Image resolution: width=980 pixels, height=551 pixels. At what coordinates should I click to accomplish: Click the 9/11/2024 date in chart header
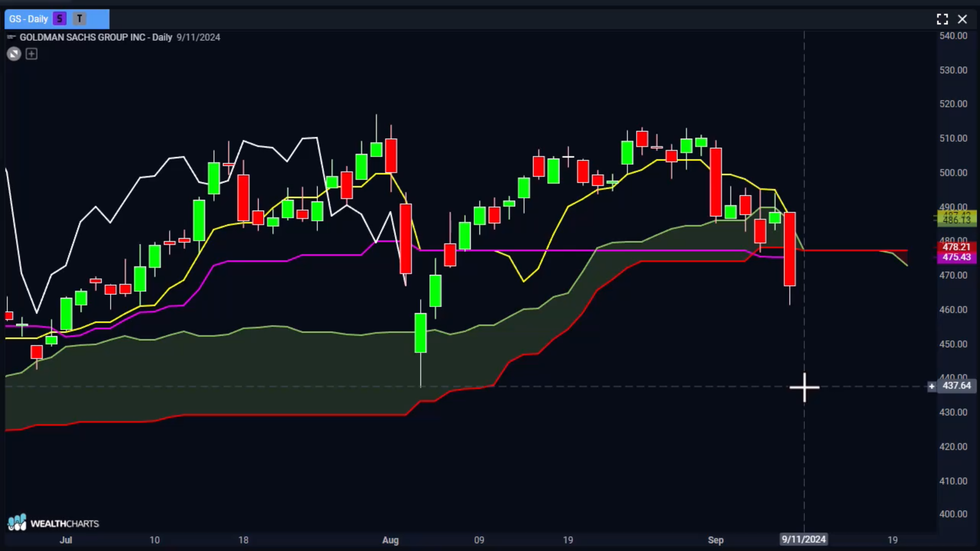tap(199, 37)
